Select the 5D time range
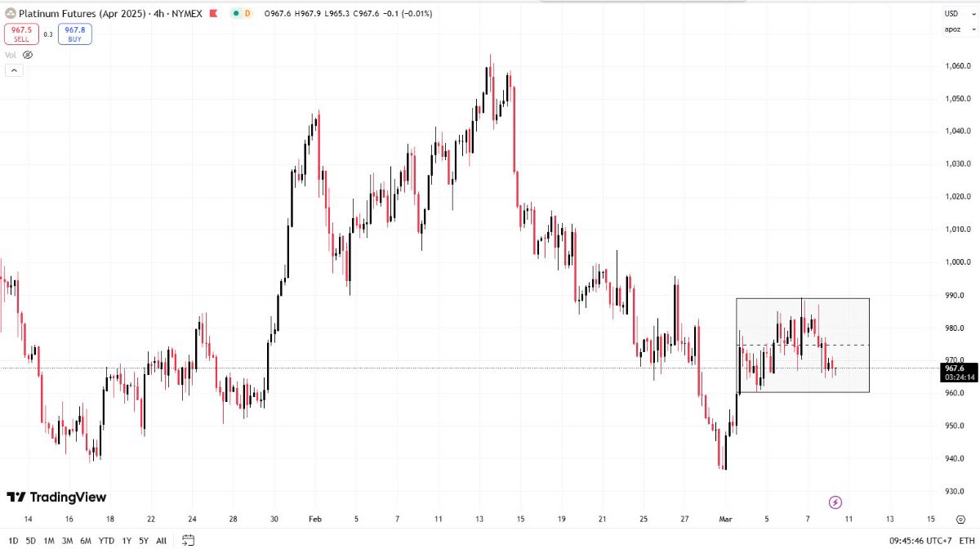Screen dimensions: 980x549 (31, 540)
